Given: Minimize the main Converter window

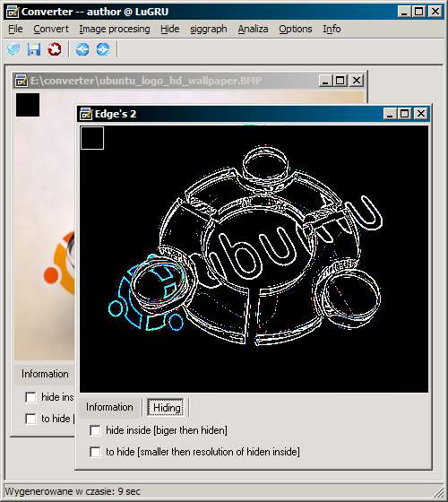Looking at the screenshot, I should coord(404,12).
